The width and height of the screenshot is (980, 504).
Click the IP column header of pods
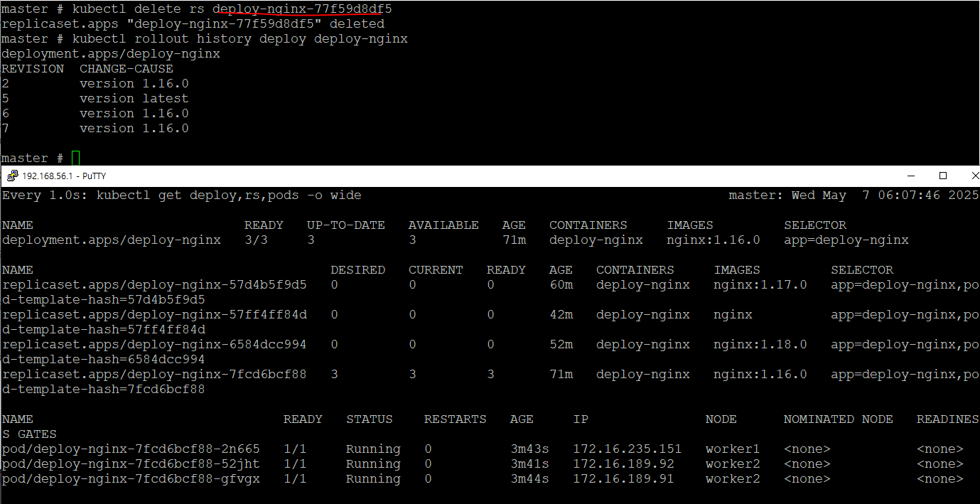pos(581,419)
